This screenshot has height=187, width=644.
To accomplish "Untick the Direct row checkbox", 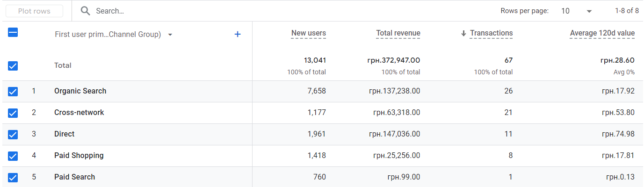I will (x=13, y=135).
